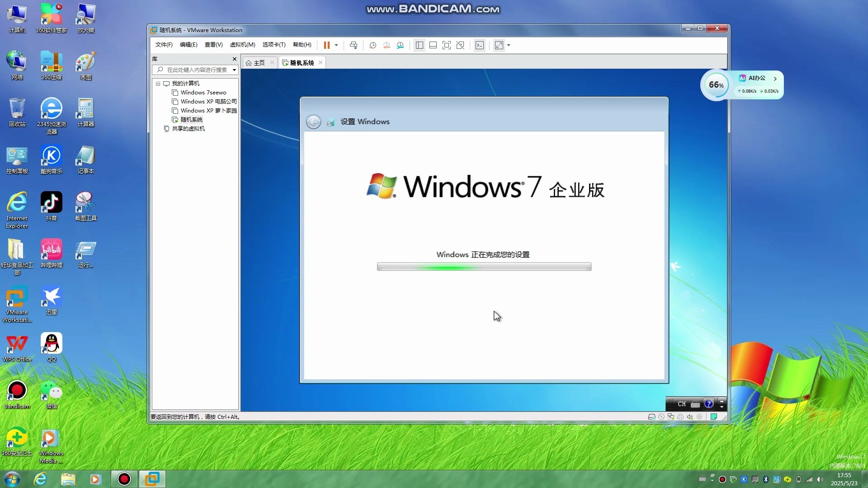Click the Bluetooth tray icon

pyautogui.click(x=766, y=479)
